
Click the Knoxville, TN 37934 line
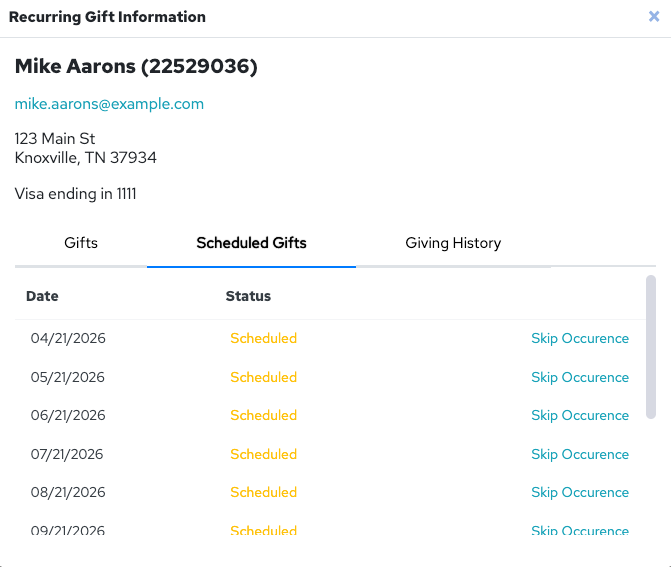86,158
